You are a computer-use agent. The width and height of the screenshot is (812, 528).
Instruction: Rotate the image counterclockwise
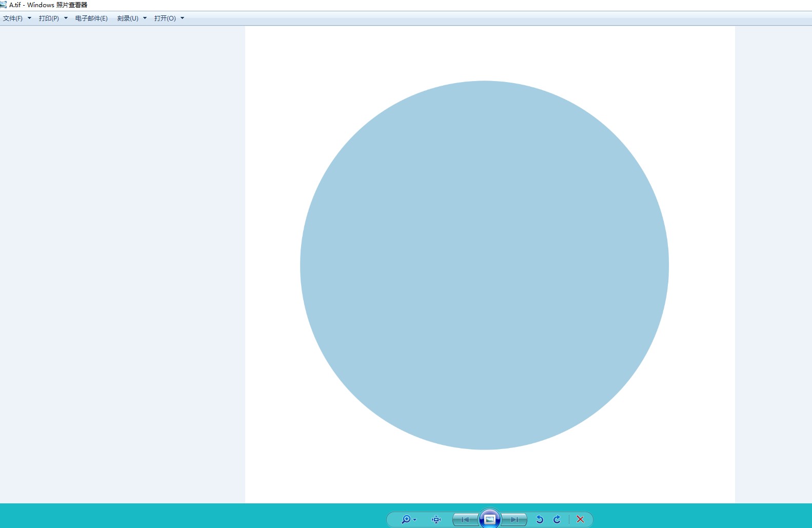pyautogui.click(x=540, y=519)
